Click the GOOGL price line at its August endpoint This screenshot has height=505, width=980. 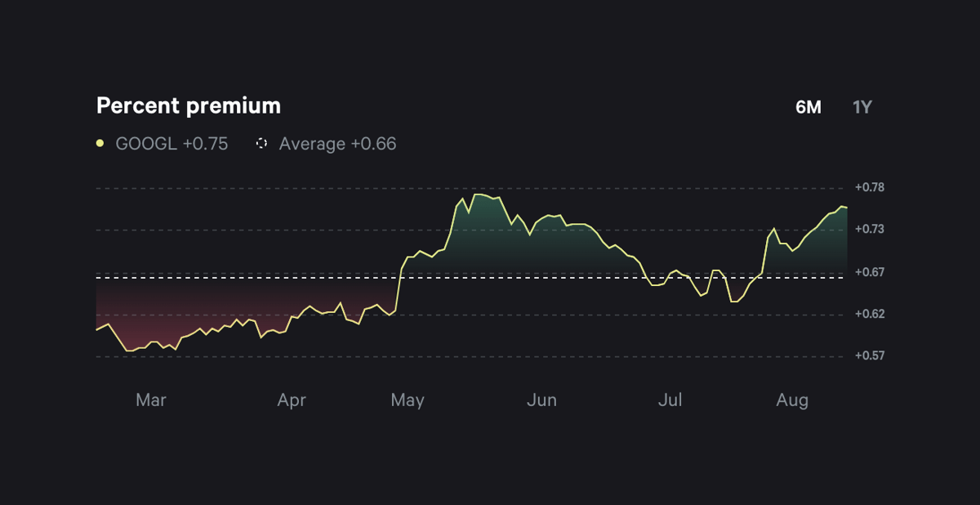pos(846,208)
